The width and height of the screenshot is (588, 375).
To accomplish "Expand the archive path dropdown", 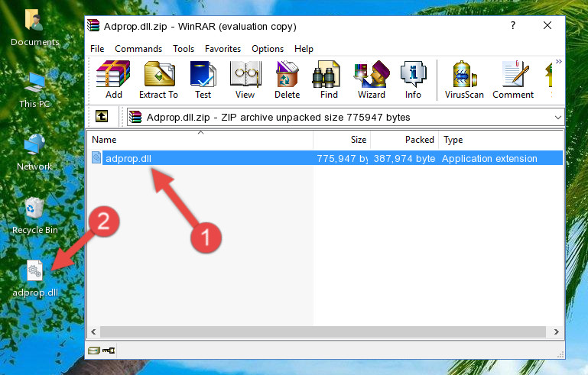I will (557, 118).
